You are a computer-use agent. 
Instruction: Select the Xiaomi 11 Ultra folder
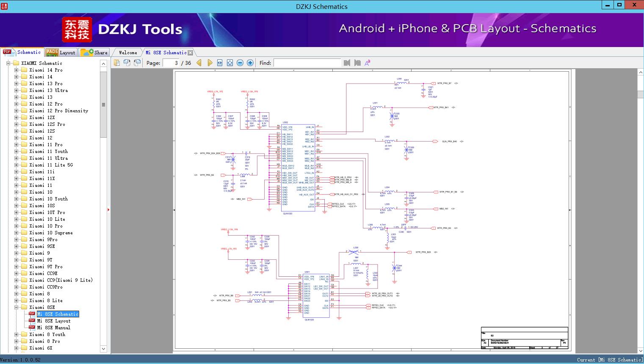pos(49,158)
